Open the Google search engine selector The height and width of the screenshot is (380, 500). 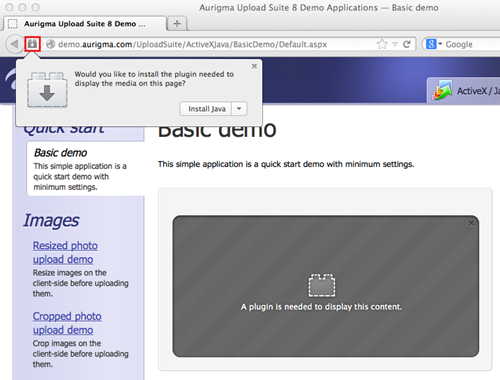[x=434, y=44]
